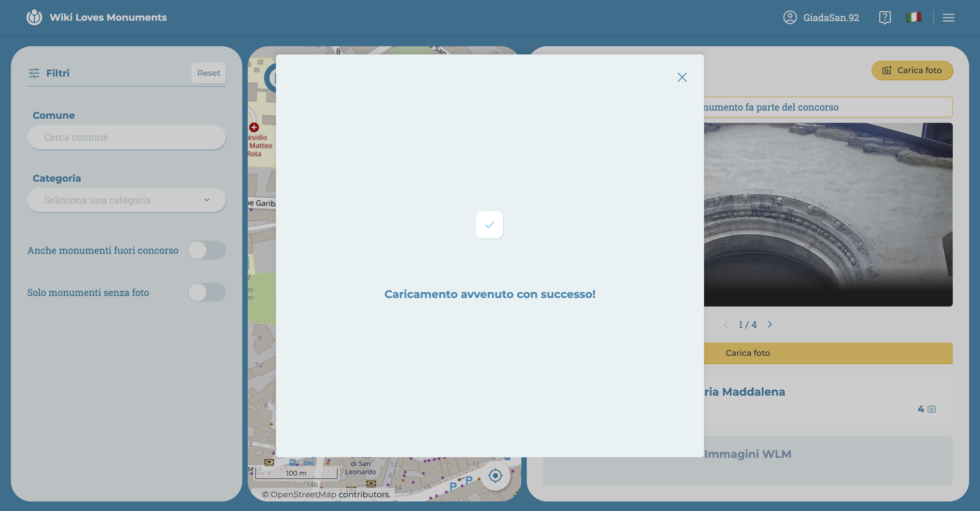Image resolution: width=980 pixels, height=511 pixels.
Task: Click the 100 m map scale bar
Action: 296,473
